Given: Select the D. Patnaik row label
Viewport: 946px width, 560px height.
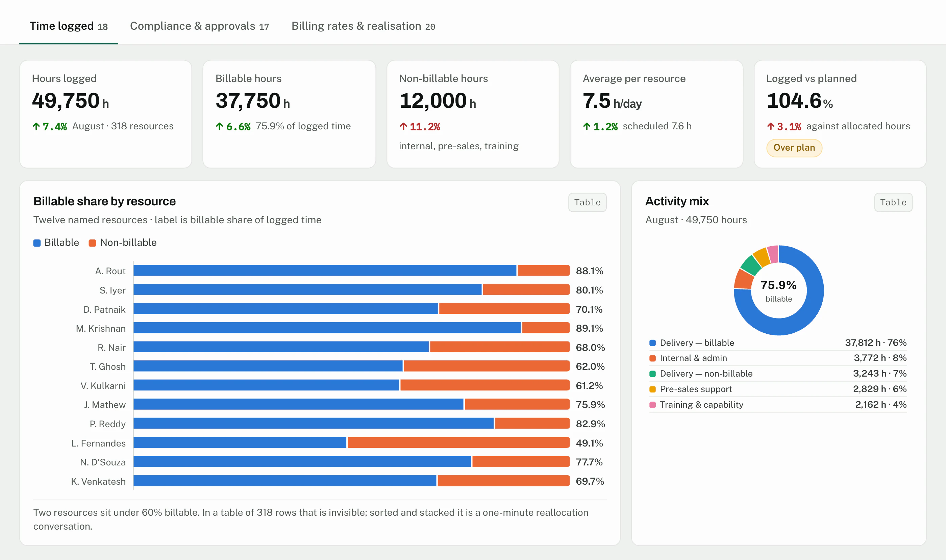Looking at the screenshot, I should [104, 309].
